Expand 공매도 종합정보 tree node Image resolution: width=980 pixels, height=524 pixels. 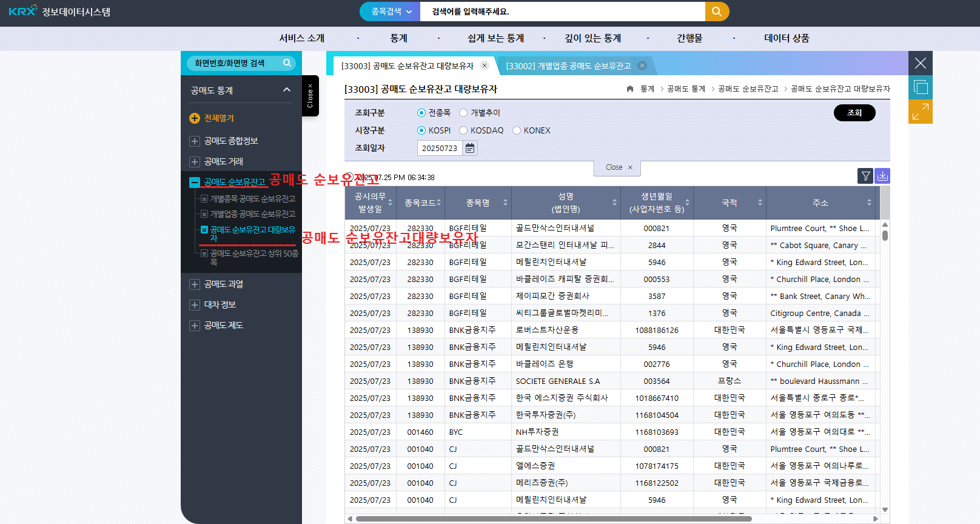pyautogui.click(x=195, y=141)
